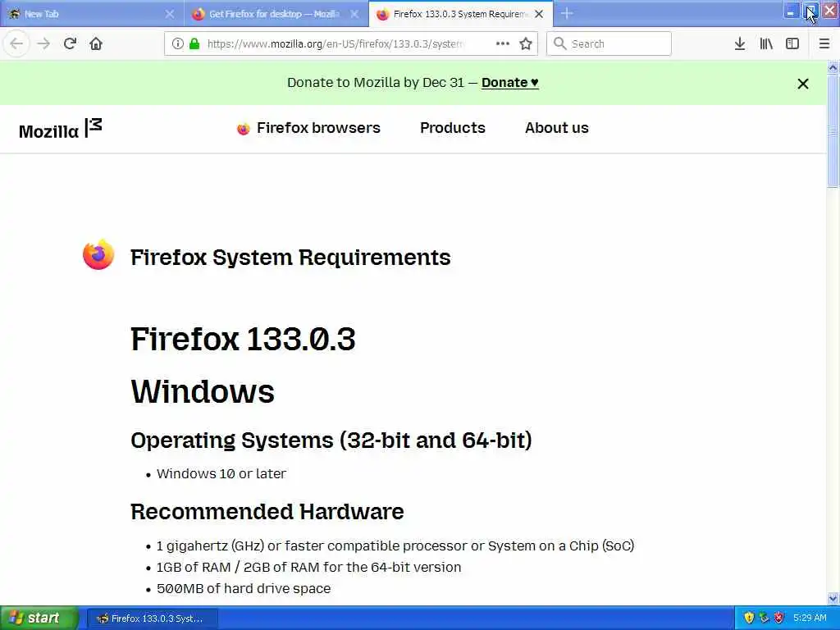Click Operating Systems (32-bit and 64-bit) heading
The height and width of the screenshot is (630, 840).
(331, 441)
